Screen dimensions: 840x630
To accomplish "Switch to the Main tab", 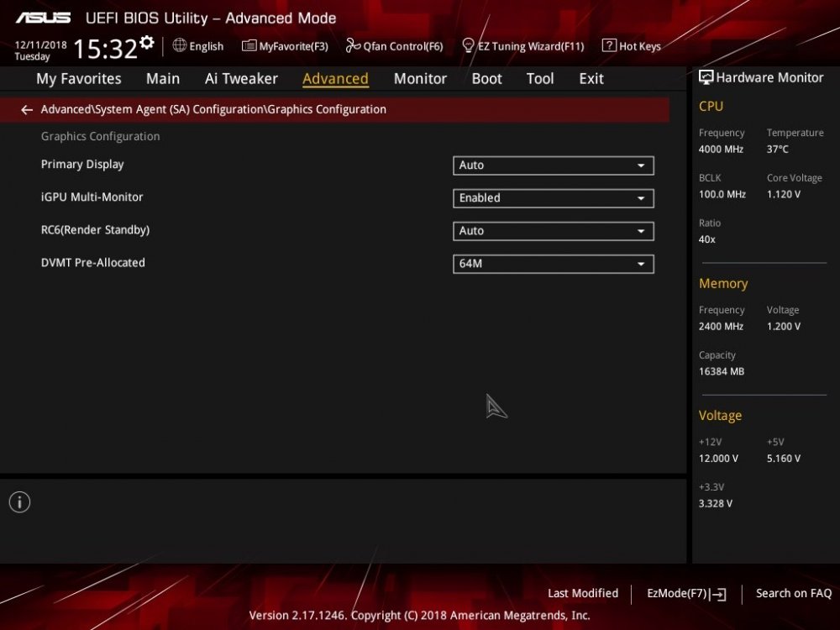I will (163, 79).
